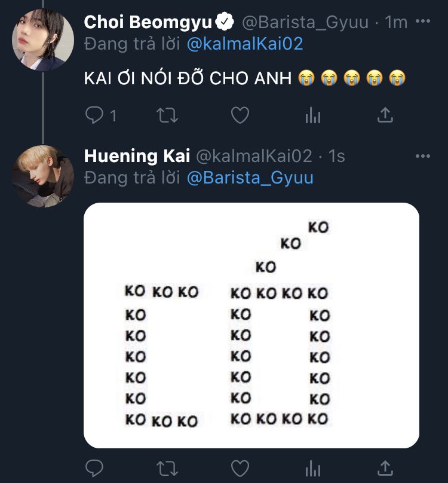Reply to Choi Beomgyu's tweet
The image size is (448, 483).
point(95,115)
